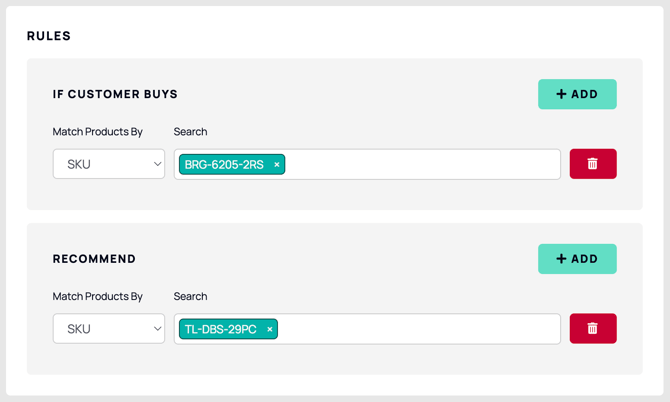This screenshot has width=670, height=402.
Task: Select the TL-DBS-29PC SKU tag
Action: [x=220, y=329]
